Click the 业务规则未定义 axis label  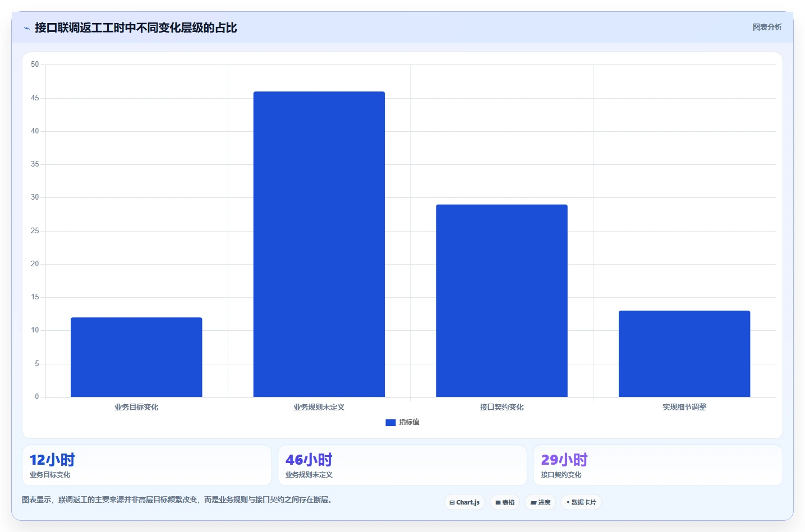[x=319, y=408]
